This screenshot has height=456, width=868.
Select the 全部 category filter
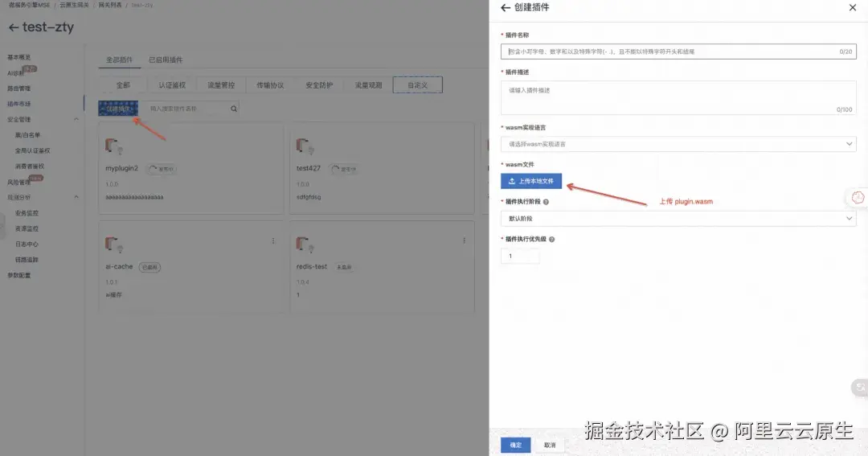pyautogui.click(x=123, y=85)
